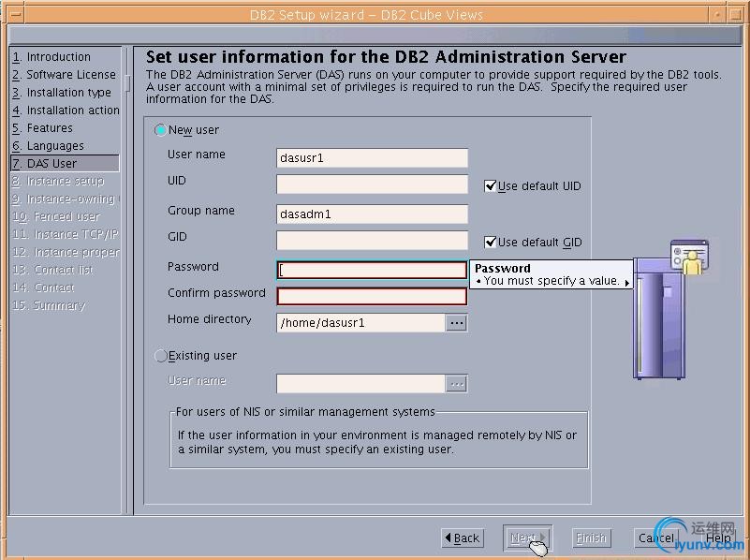Select the New user radio button
This screenshot has width=750, height=560.
[160, 130]
